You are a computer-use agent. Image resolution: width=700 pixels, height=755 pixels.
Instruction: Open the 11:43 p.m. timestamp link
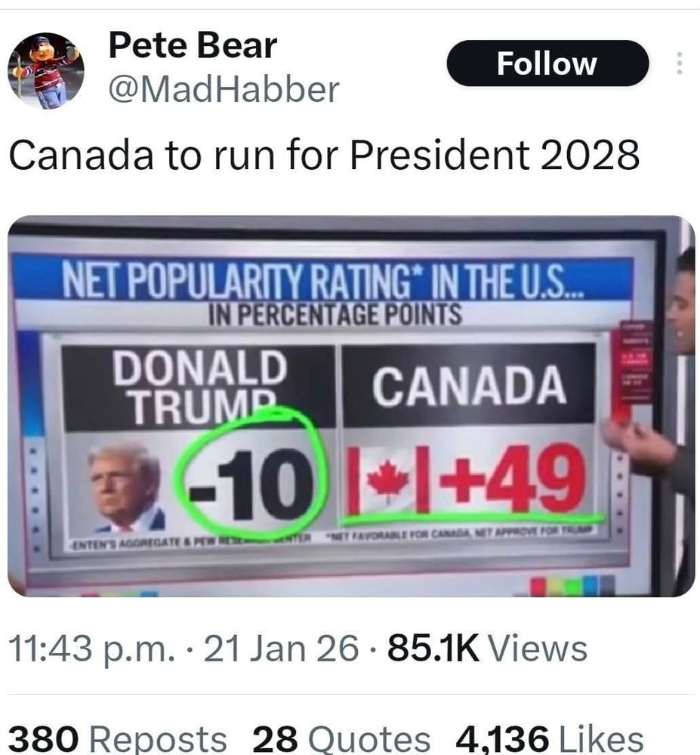point(92,649)
